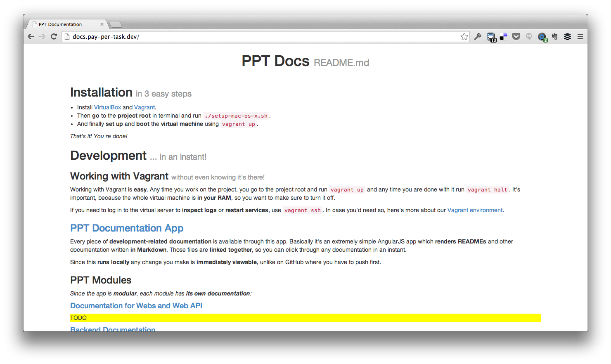
Task: Click the PPT Docs page title
Action: tap(275, 61)
